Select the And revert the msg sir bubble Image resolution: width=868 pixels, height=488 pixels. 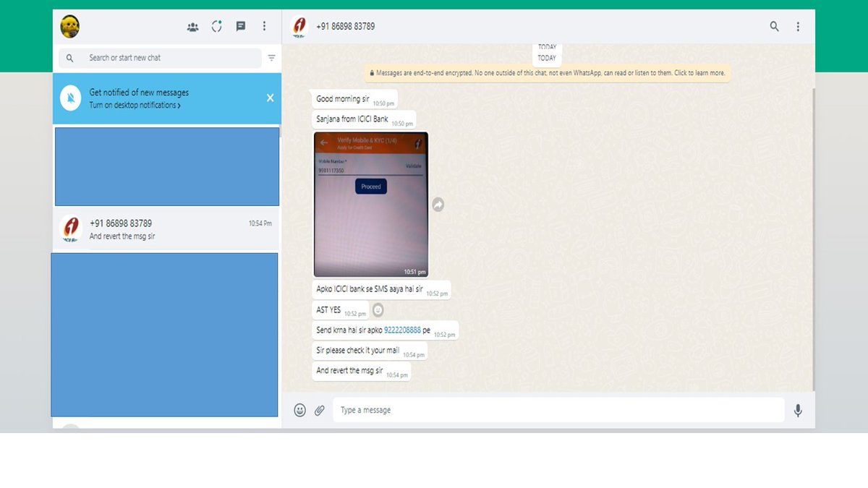click(x=361, y=371)
